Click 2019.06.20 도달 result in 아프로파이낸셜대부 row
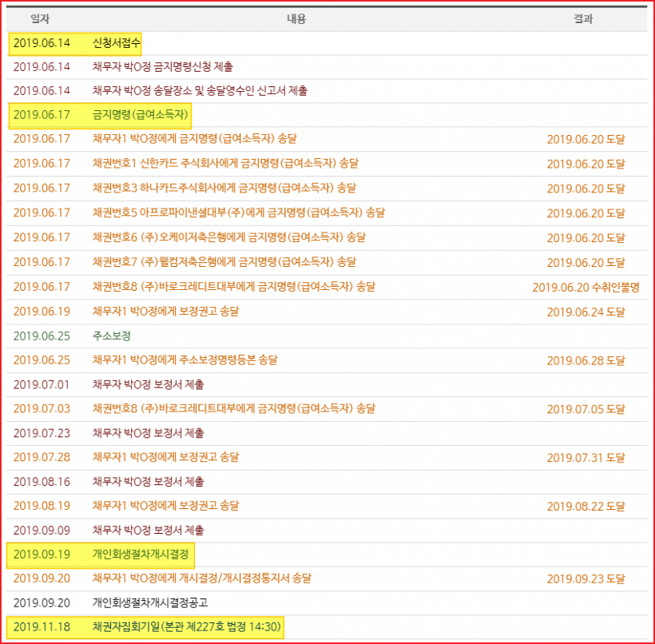This screenshot has height=644, width=655. (x=586, y=213)
